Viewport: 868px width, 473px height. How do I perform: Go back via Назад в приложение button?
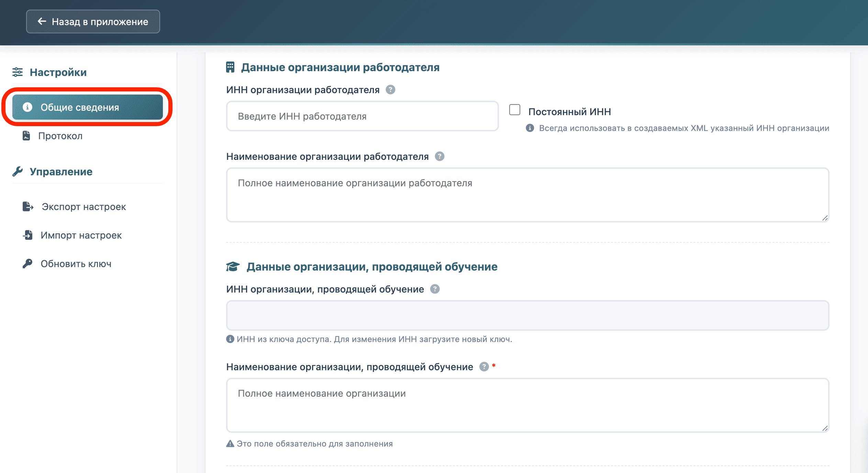(x=93, y=22)
